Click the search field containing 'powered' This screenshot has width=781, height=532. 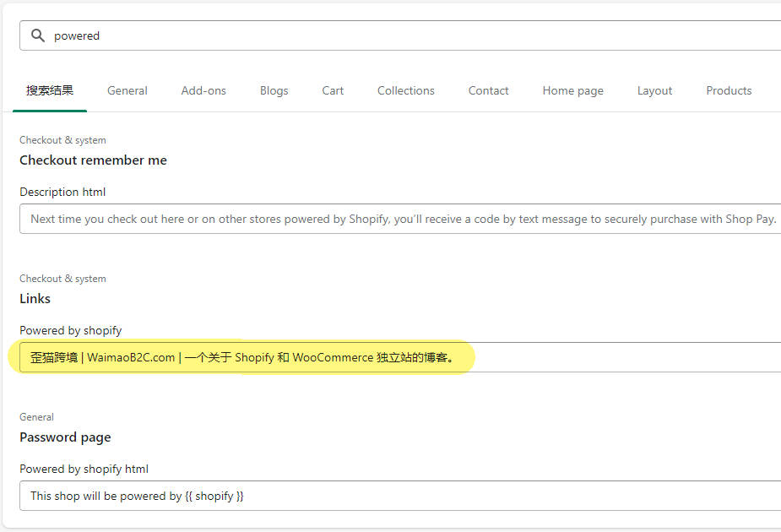point(400,35)
